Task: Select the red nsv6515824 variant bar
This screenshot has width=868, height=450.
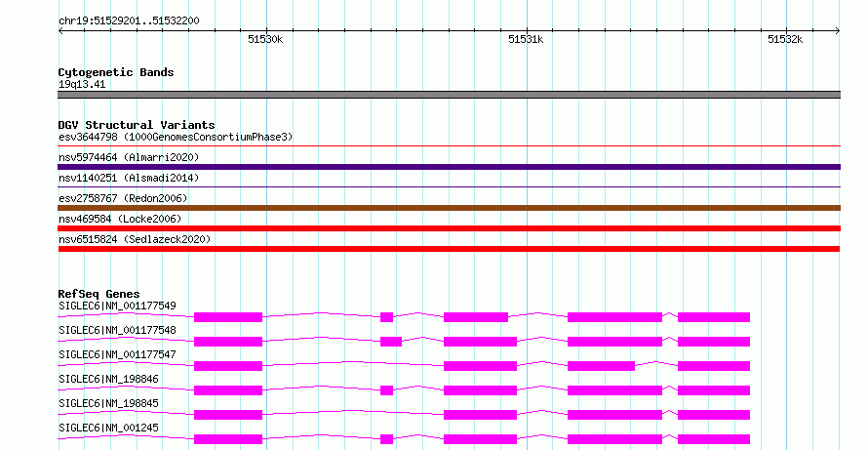Action: (449, 249)
